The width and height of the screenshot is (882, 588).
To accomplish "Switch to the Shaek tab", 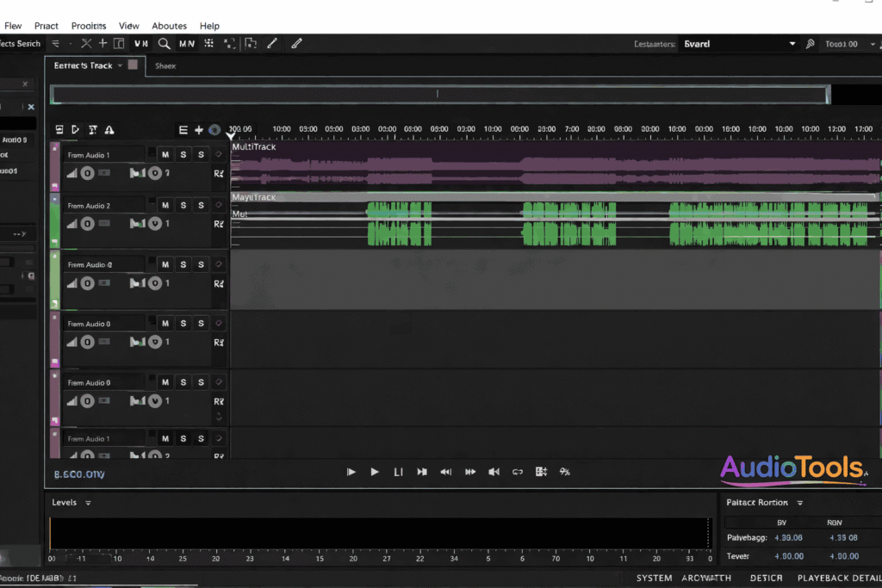I will [x=165, y=65].
